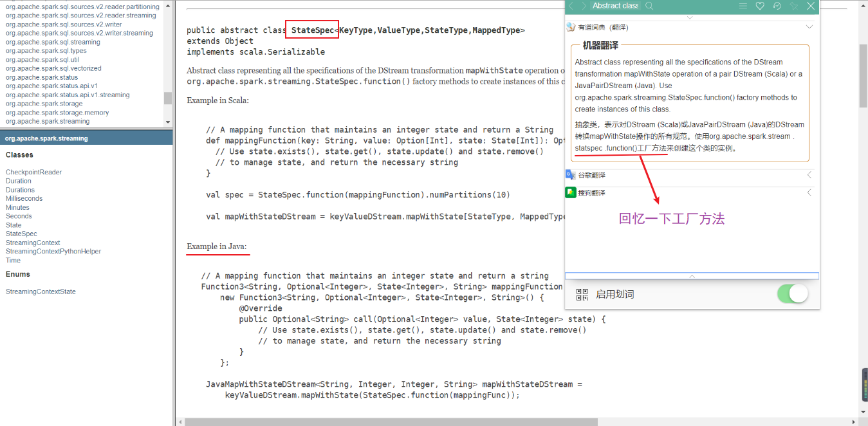Click the 机器翻译 heading in the popup
The image size is (868, 426).
600,45
